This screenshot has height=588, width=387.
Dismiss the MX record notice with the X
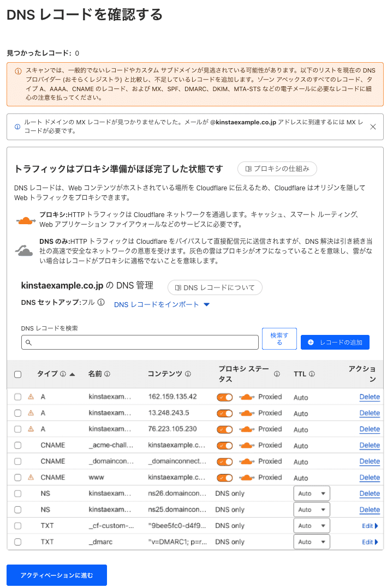pos(373,127)
